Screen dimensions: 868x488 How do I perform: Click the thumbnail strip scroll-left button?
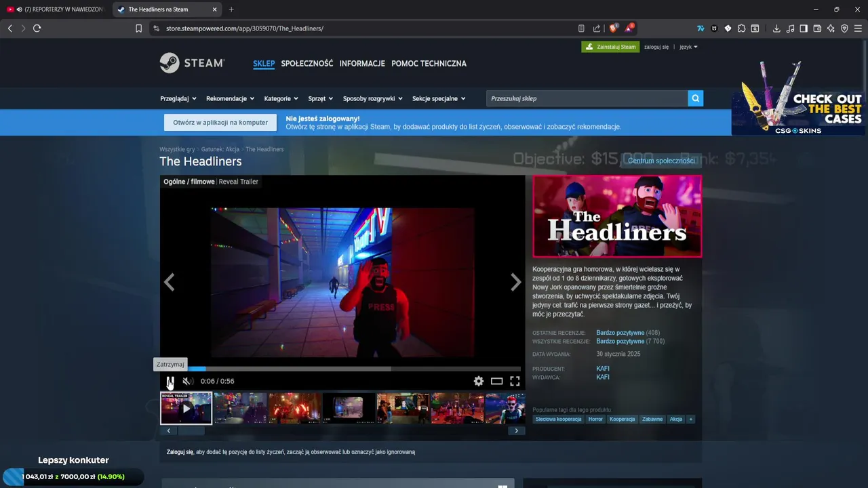(168, 430)
